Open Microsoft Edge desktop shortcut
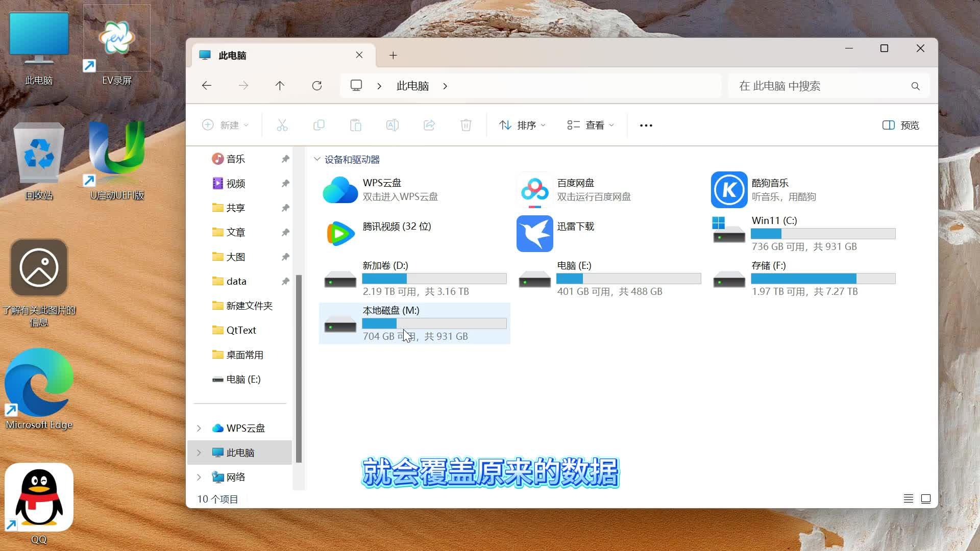Viewport: 980px width, 551px height. point(39,389)
